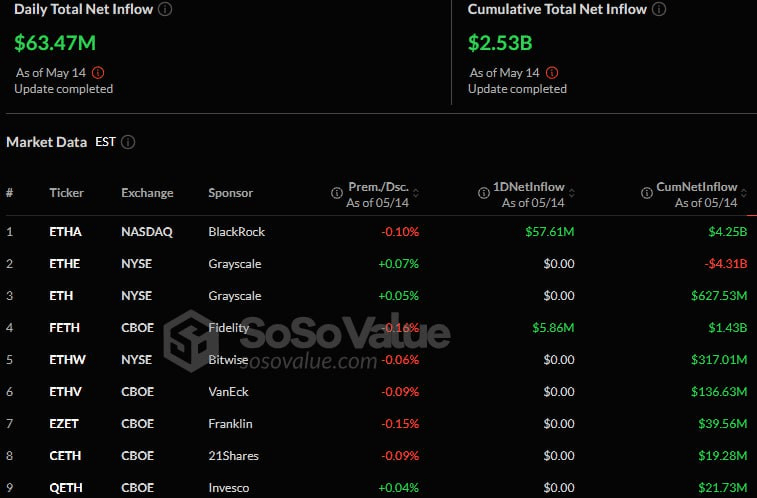Click $627.53M cumulative inflow value

(719, 296)
